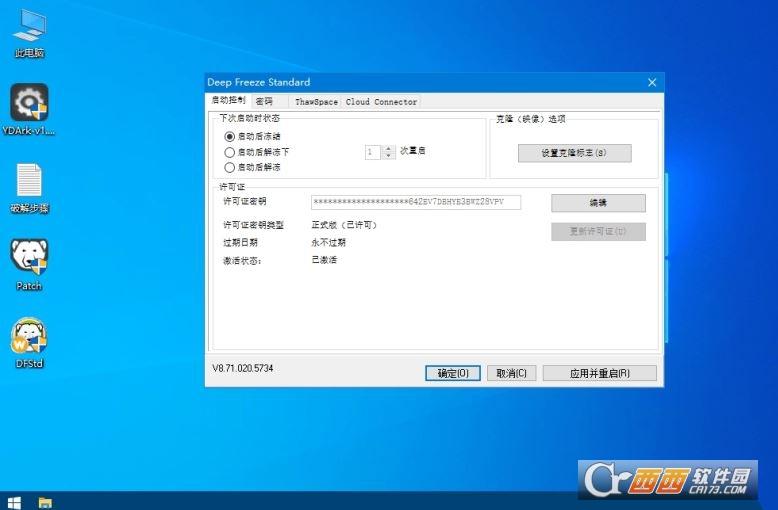778x510 pixels.
Task: Open the Windows Start menu
Action: pos(14,502)
